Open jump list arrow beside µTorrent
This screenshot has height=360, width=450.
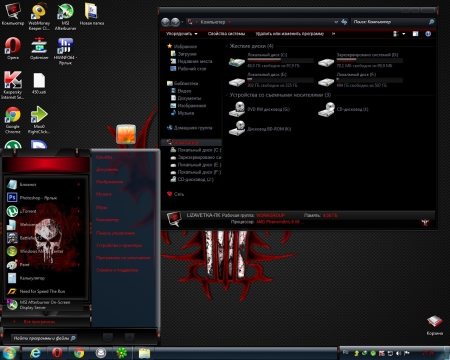point(79,211)
